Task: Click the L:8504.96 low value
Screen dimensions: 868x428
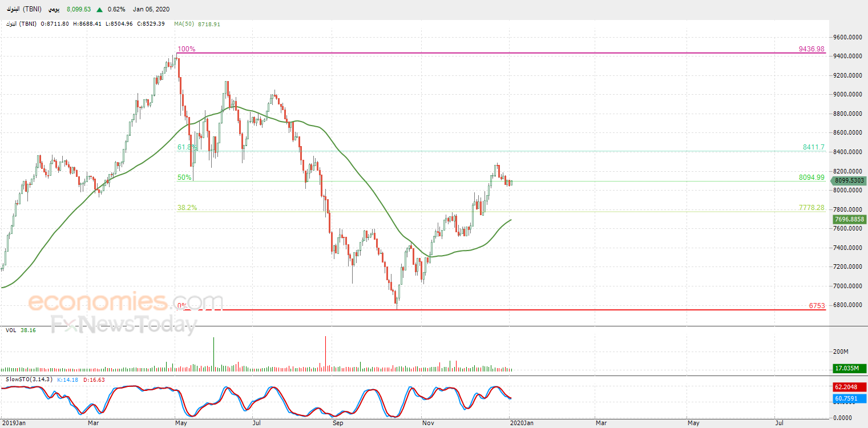Action: click(x=119, y=24)
